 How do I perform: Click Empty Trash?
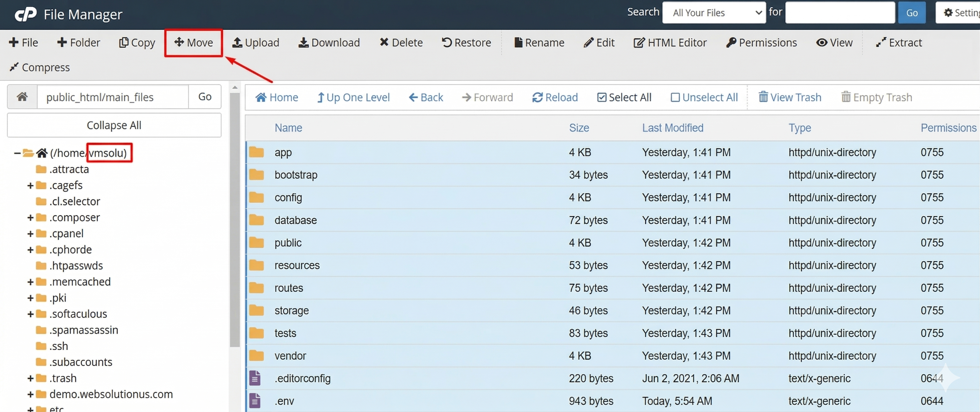pos(877,97)
